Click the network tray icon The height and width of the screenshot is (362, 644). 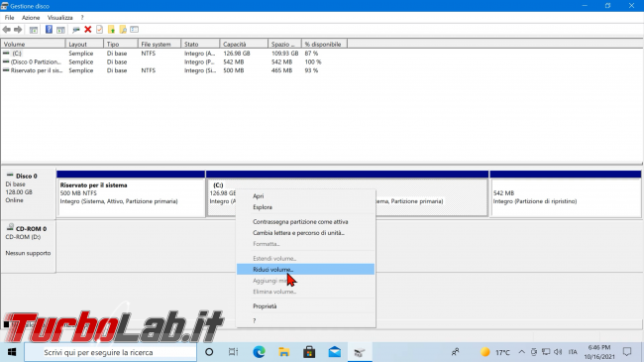click(x=546, y=352)
